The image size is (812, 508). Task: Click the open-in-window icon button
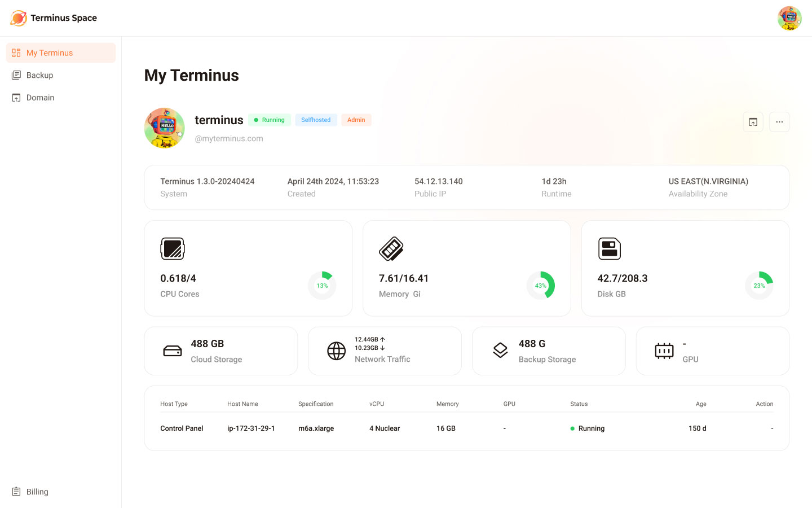(x=753, y=122)
